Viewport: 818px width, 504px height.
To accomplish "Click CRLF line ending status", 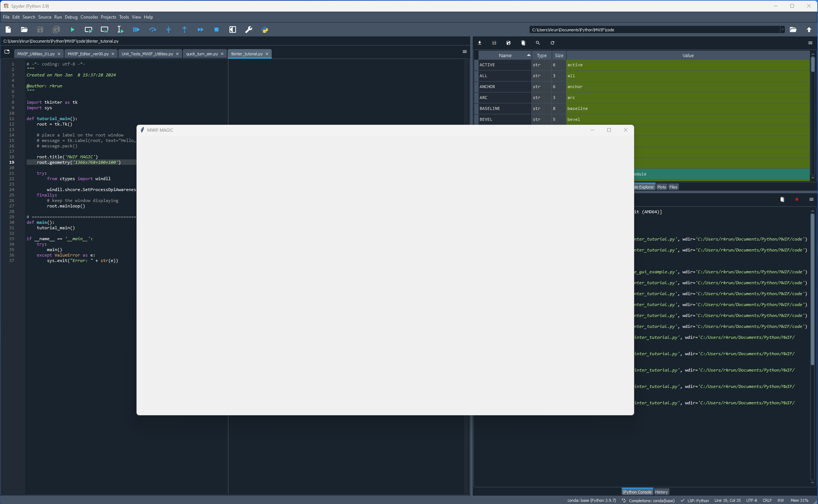I will [767, 501].
